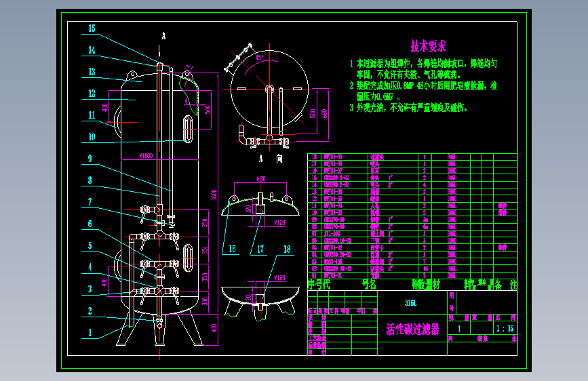Select the 活性碳过滤器 title block text

[413, 329]
